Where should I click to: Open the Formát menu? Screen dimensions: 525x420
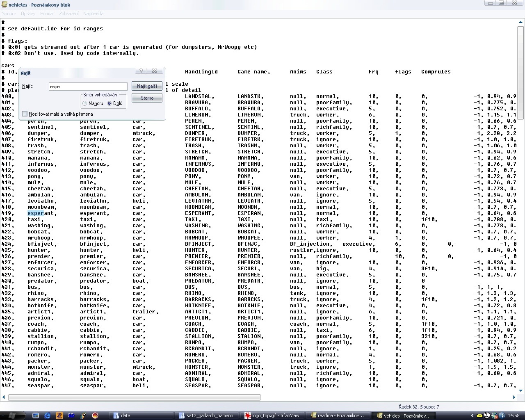click(x=47, y=14)
